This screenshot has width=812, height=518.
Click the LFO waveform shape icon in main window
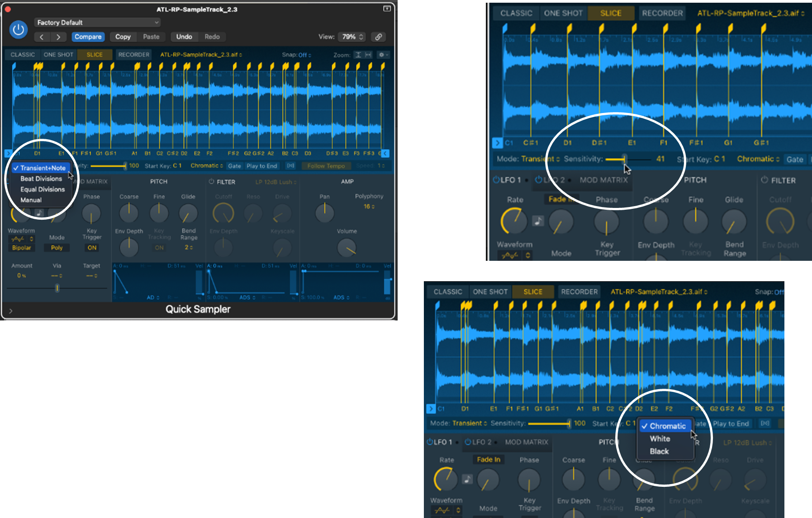18,239
